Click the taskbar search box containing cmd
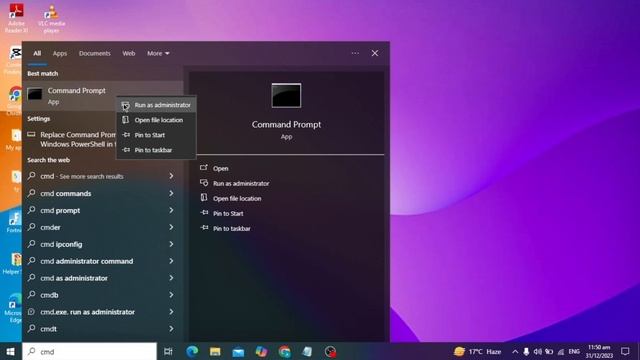Screen dimensions: 640x360 (x=89, y=351)
